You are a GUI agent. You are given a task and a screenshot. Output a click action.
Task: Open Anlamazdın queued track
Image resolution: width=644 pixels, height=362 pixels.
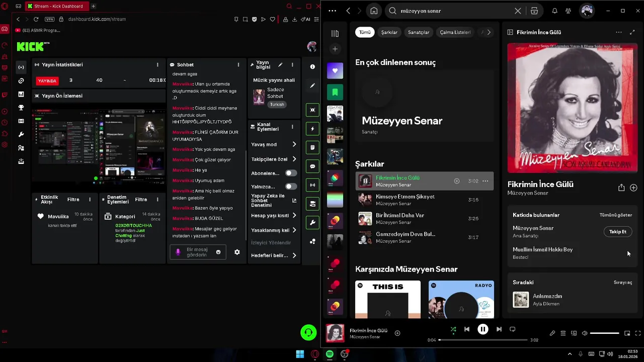pyautogui.click(x=573, y=300)
